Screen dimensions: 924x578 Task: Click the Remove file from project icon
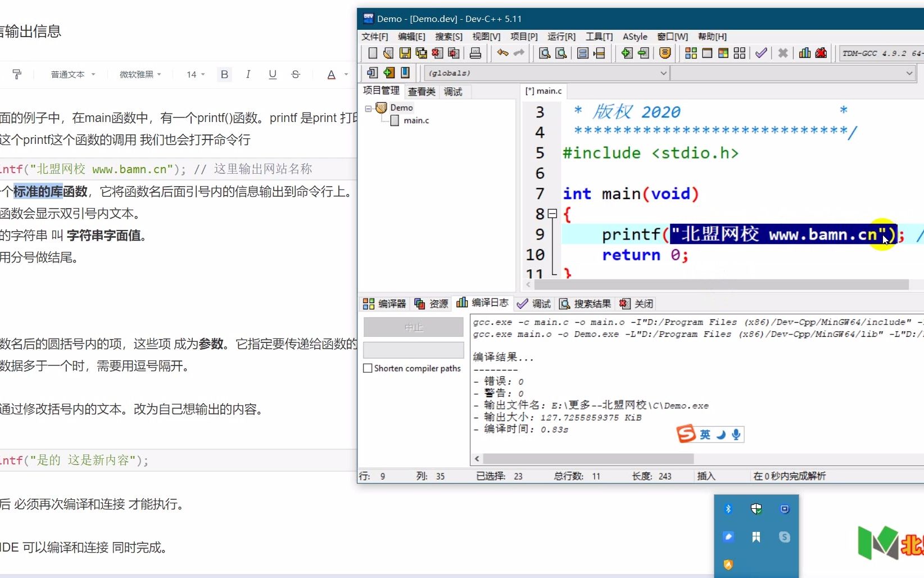(x=643, y=53)
